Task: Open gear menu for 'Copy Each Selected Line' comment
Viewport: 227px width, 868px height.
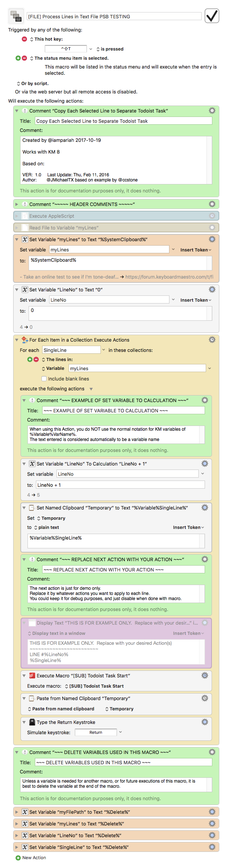Action: click(212, 111)
